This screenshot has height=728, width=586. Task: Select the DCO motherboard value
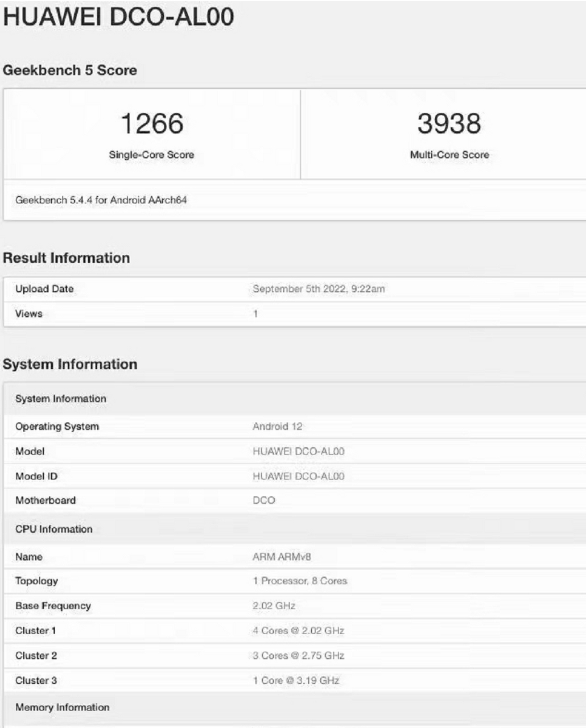pyautogui.click(x=264, y=500)
